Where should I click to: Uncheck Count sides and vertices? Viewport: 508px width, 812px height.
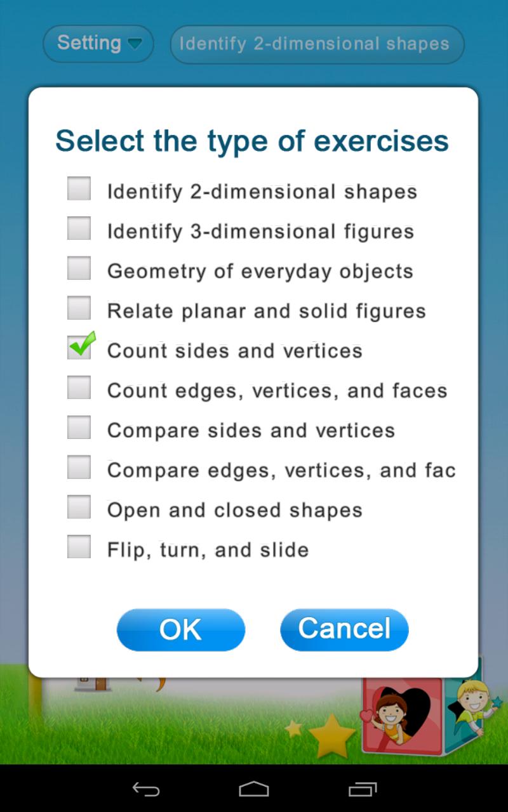(79, 348)
